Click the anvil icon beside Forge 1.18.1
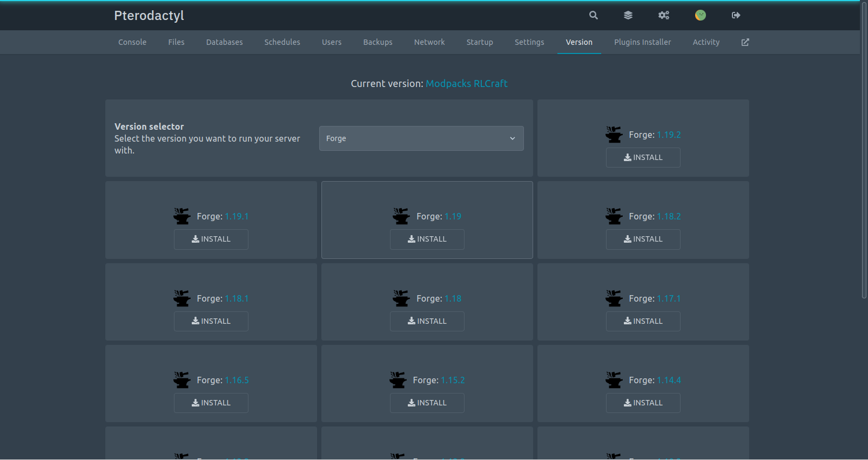 (x=182, y=298)
